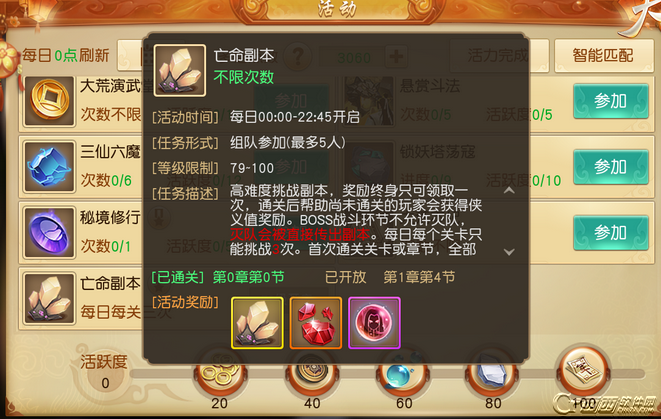Click the 智能匹配 button

pyautogui.click(x=603, y=56)
